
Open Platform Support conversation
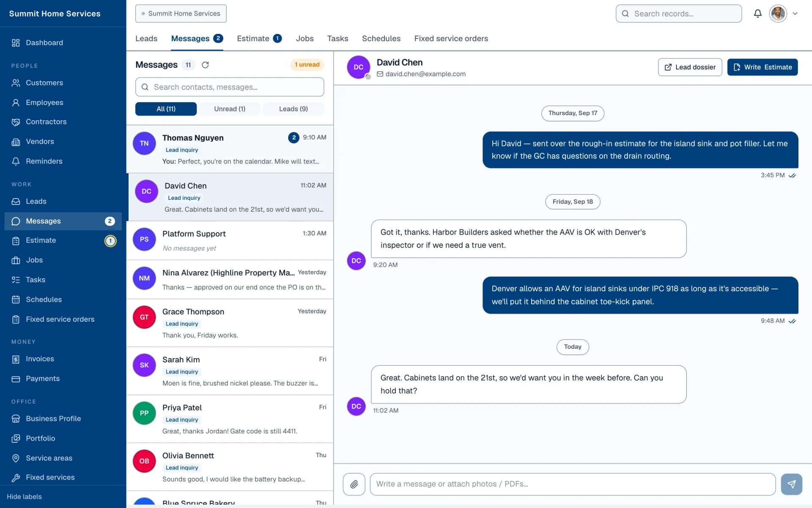230,240
